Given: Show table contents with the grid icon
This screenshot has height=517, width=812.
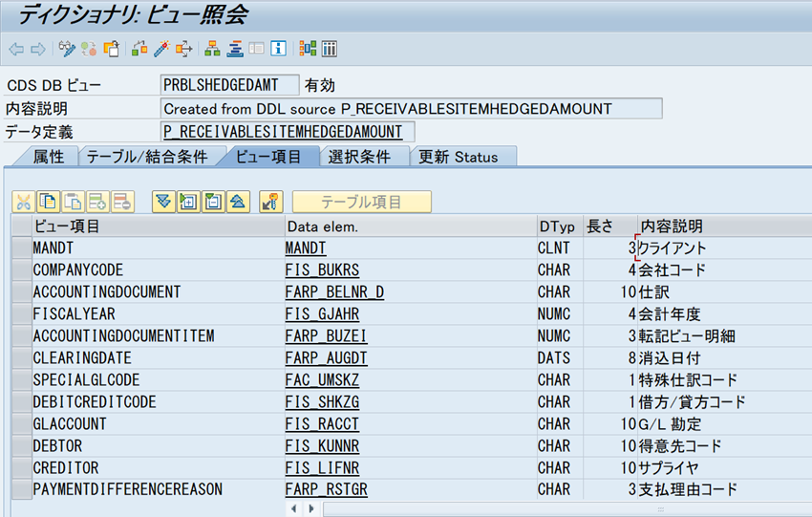Looking at the screenshot, I should 330,49.
